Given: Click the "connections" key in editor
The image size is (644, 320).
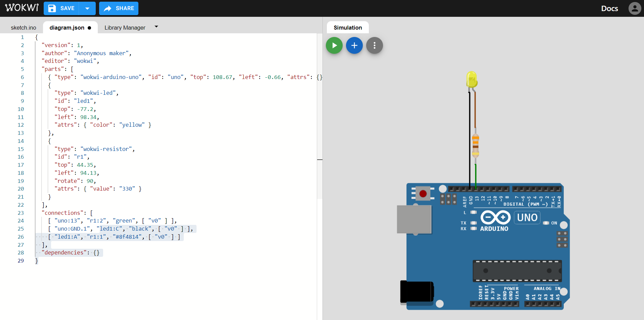Looking at the screenshot, I should point(62,213).
